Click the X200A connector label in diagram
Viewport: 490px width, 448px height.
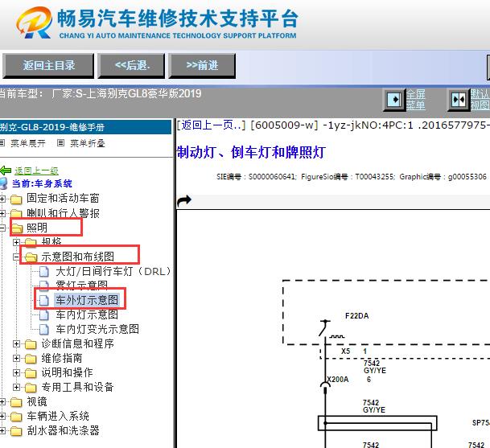tap(337, 380)
